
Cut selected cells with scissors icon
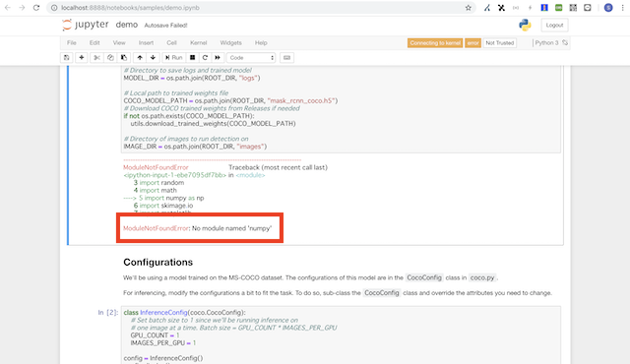(x=96, y=58)
